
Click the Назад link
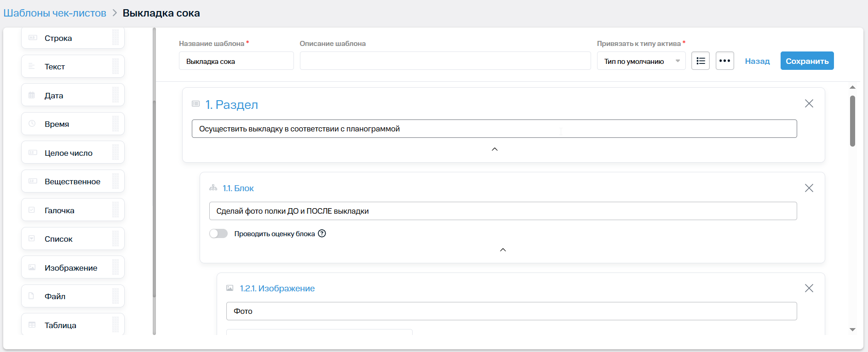[757, 61]
